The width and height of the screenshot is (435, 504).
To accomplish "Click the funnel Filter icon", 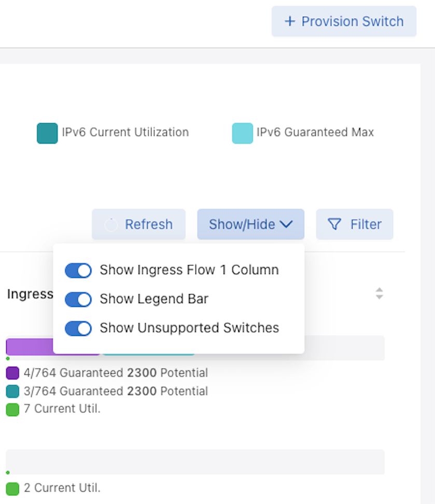I will tap(335, 224).
